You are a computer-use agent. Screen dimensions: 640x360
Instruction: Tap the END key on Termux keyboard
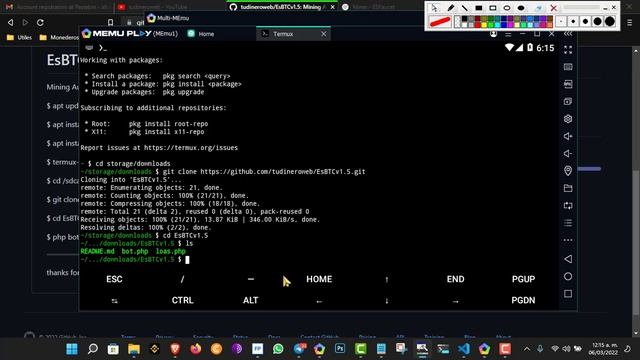pyautogui.click(x=456, y=279)
